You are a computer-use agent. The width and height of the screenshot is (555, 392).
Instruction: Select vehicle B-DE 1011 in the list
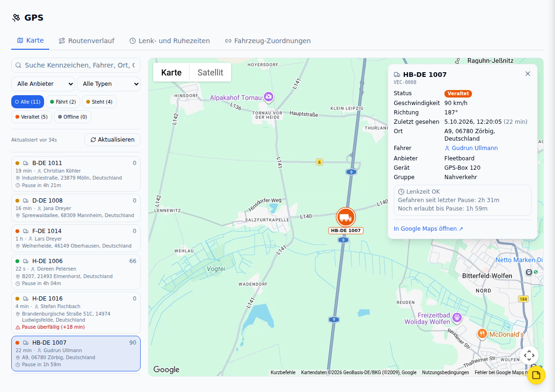(76, 174)
